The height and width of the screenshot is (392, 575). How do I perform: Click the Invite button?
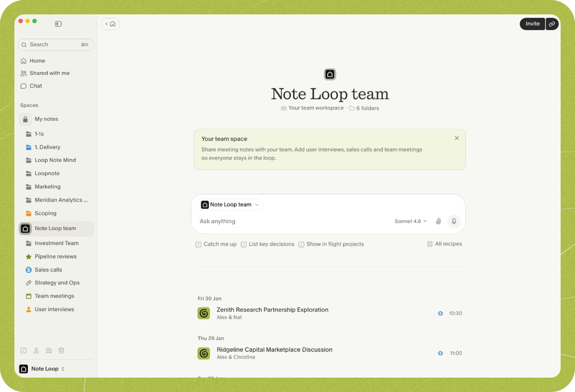(532, 24)
